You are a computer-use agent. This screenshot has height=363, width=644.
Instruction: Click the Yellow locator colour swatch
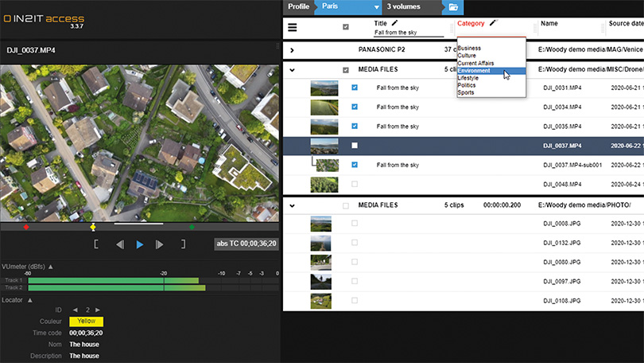point(87,321)
